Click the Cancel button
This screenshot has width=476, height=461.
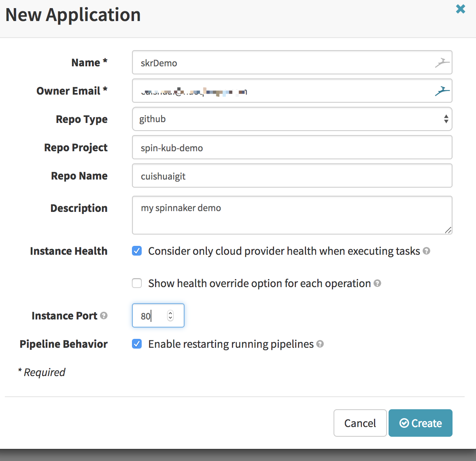coord(360,423)
